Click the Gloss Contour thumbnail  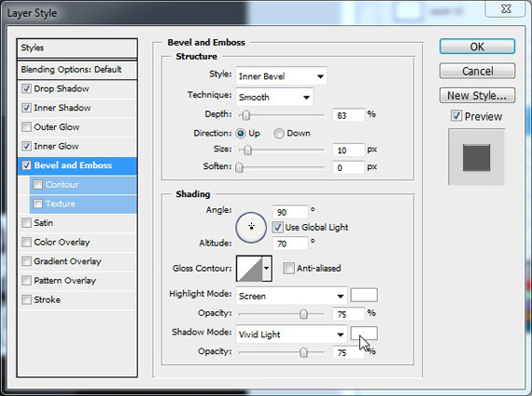pos(249,269)
